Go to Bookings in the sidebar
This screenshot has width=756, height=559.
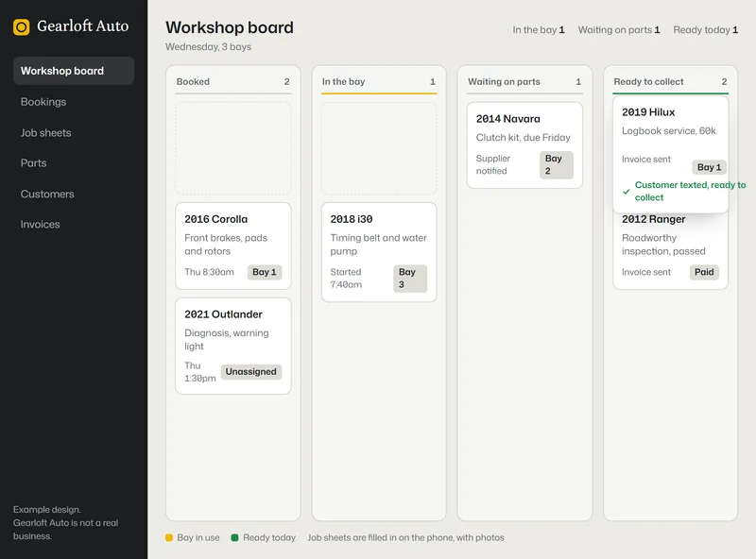tap(43, 102)
